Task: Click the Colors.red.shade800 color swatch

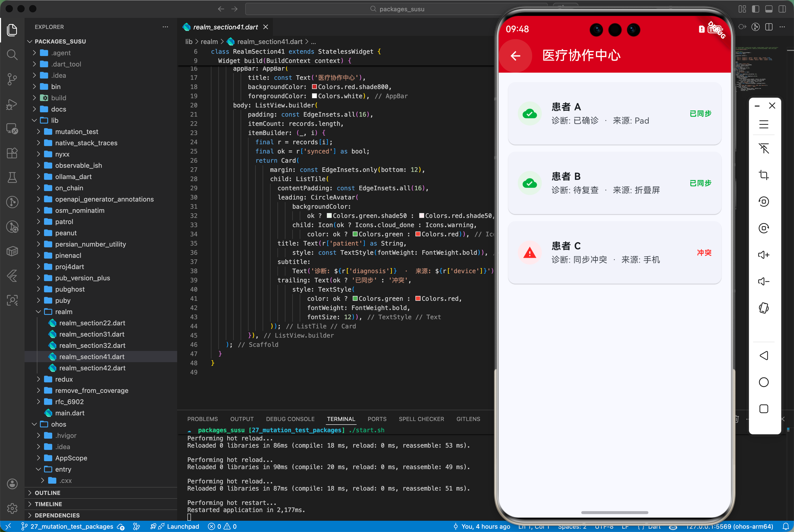Action: [314, 87]
